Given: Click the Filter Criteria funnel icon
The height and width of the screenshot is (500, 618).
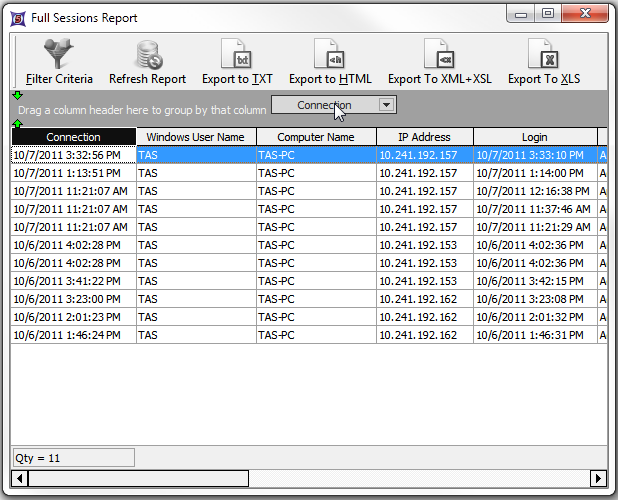Looking at the screenshot, I should 58,54.
